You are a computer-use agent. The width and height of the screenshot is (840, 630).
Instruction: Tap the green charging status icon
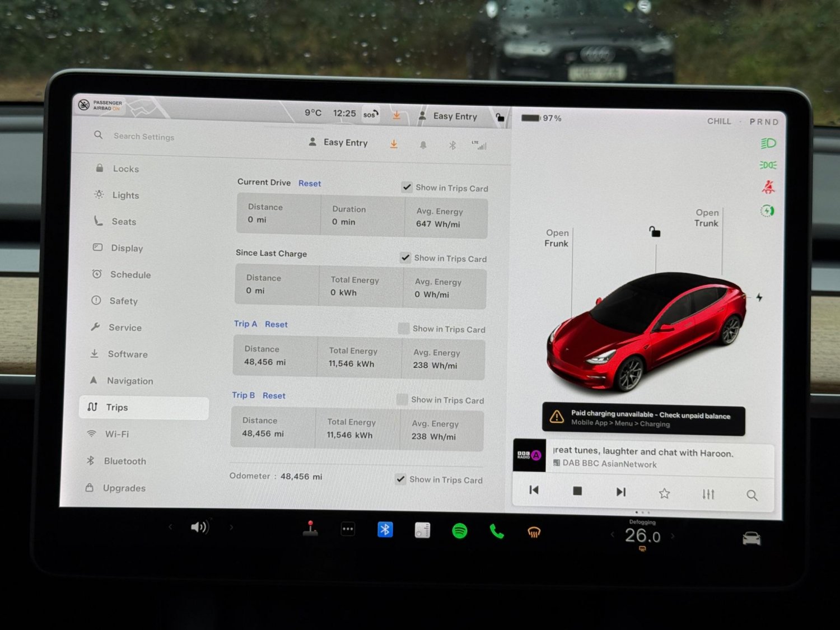(x=767, y=211)
